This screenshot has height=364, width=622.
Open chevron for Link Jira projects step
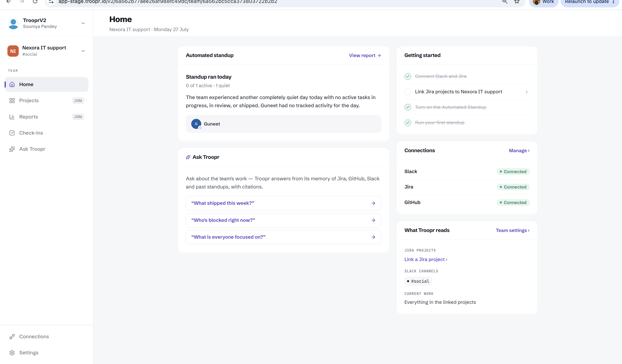point(527,92)
